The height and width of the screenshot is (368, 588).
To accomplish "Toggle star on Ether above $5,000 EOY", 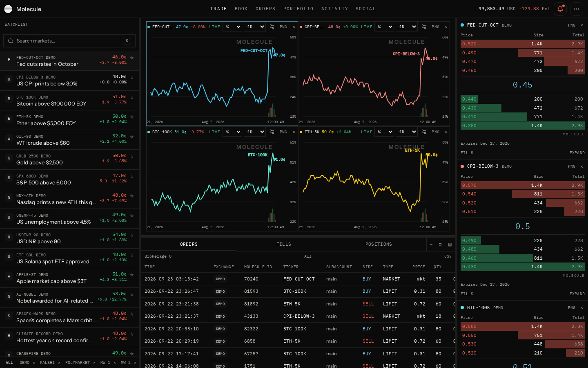I will 132,117.
